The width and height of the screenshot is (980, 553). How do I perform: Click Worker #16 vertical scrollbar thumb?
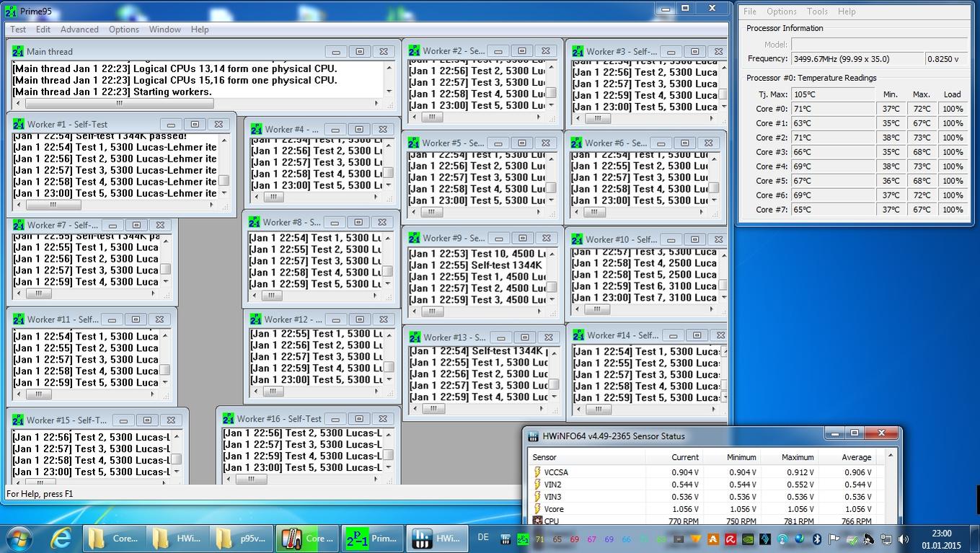[x=387, y=456]
